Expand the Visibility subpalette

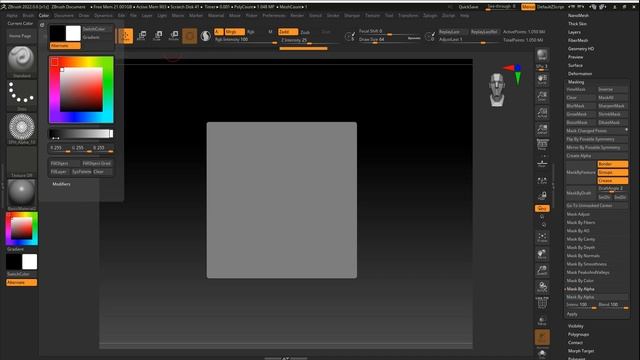(x=576, y=326)
